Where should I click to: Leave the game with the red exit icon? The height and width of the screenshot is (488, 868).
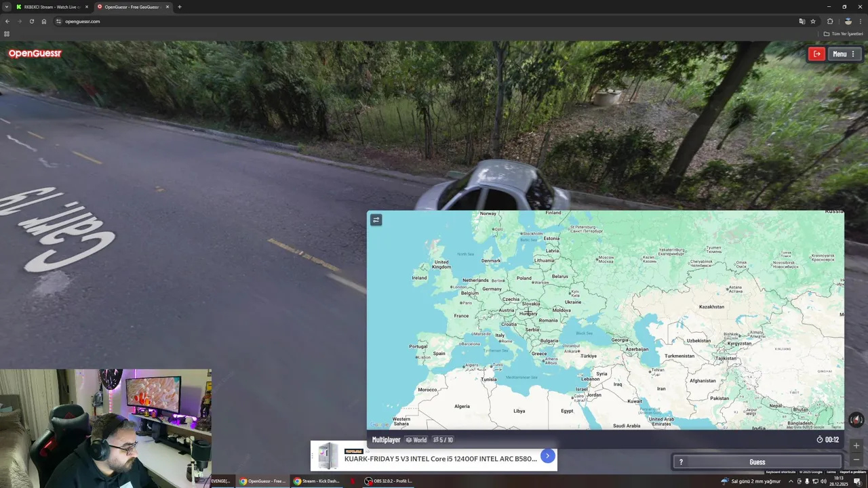click(x=816, y=54)
